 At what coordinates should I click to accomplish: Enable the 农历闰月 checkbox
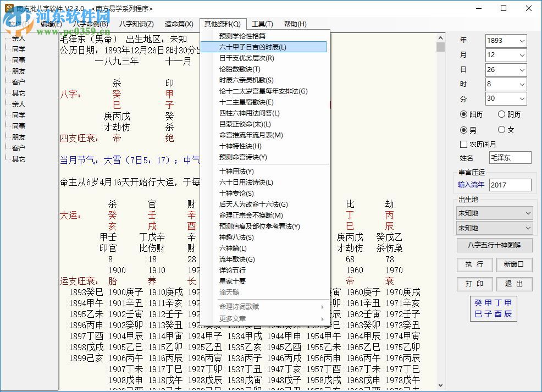(x=464, y=143)
